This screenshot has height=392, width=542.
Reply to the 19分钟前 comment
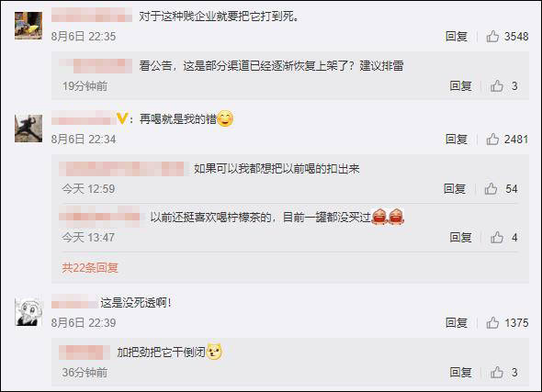[x=460, y=85]
